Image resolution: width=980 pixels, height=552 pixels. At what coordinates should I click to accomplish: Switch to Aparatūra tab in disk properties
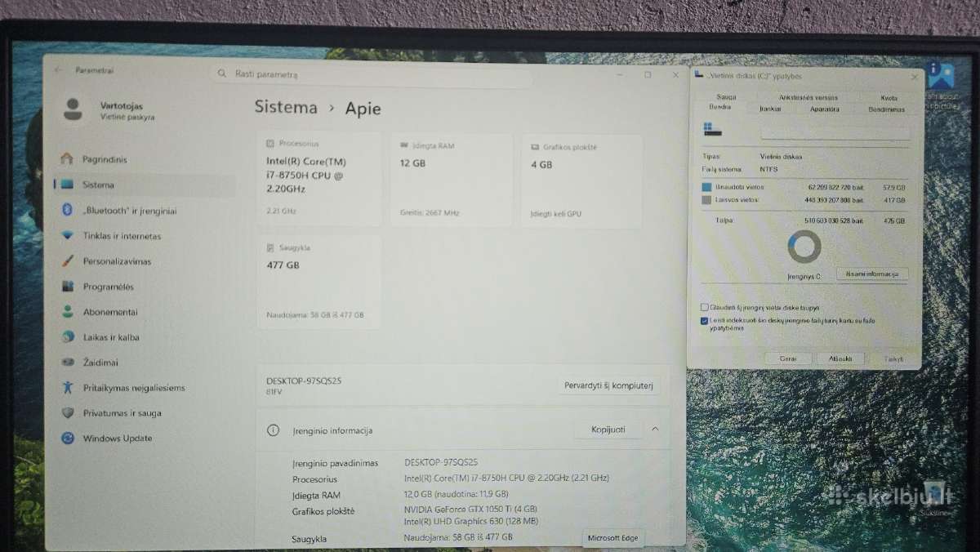[824, 109]
